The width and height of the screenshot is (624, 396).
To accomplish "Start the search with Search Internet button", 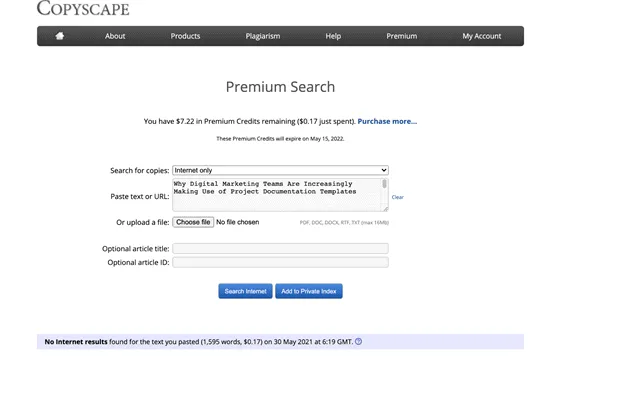I will pos(245,291).
